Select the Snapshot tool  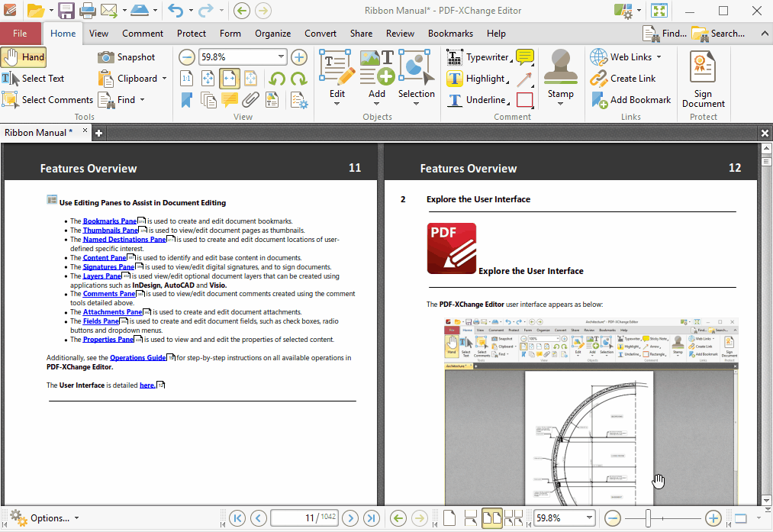(x=127, y=57)
